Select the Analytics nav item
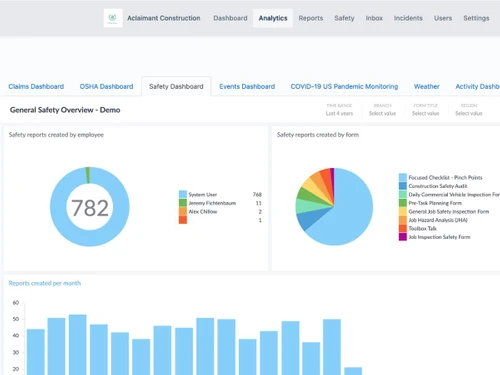This screenshot has height=375, width=500. pyautogui.click(x=273, y=18)
